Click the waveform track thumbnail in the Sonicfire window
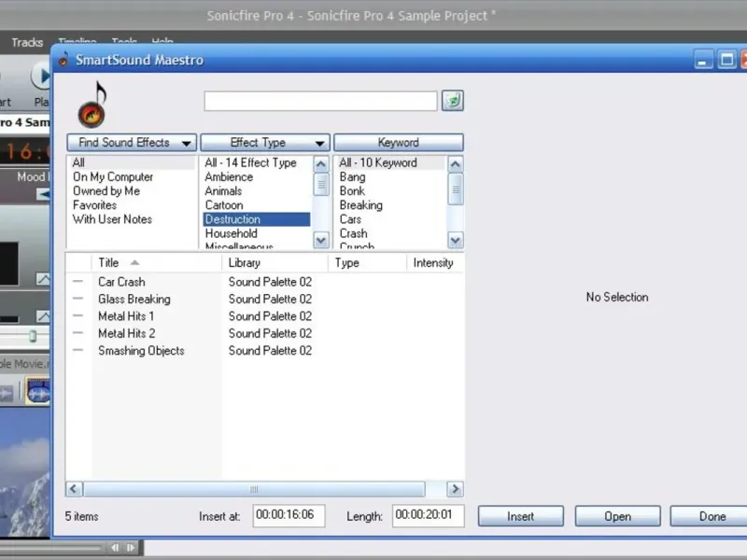747x560 pixels. tap(37, 392)
